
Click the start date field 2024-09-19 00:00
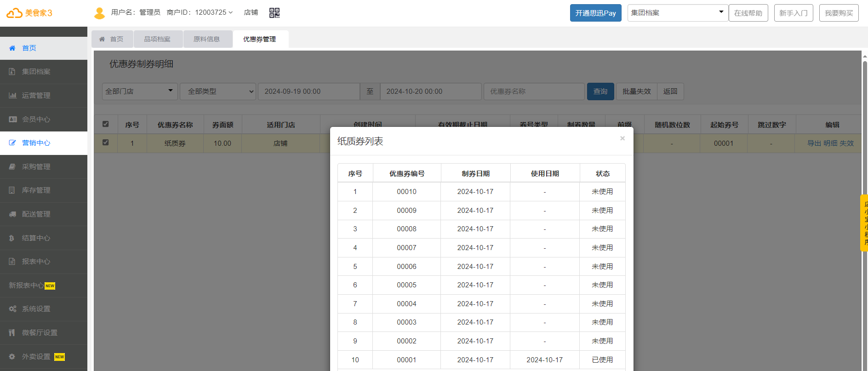click(x=309, y=91)
